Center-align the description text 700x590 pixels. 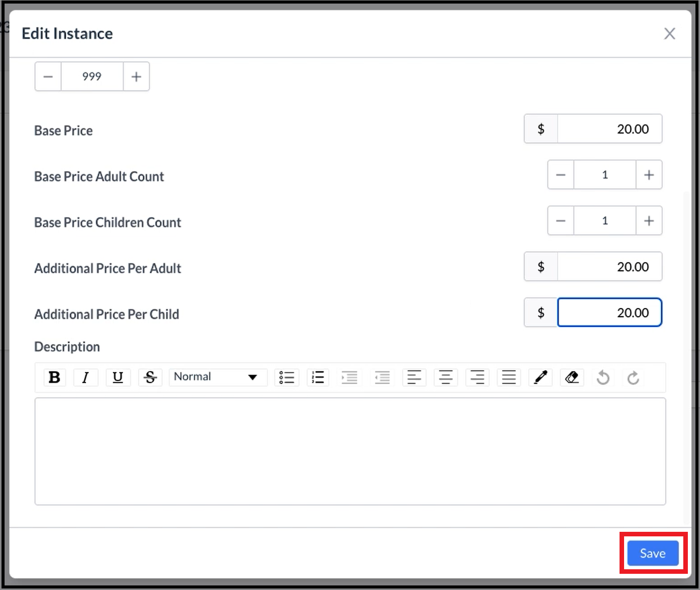pyautogui.click(x=445, y=377)
